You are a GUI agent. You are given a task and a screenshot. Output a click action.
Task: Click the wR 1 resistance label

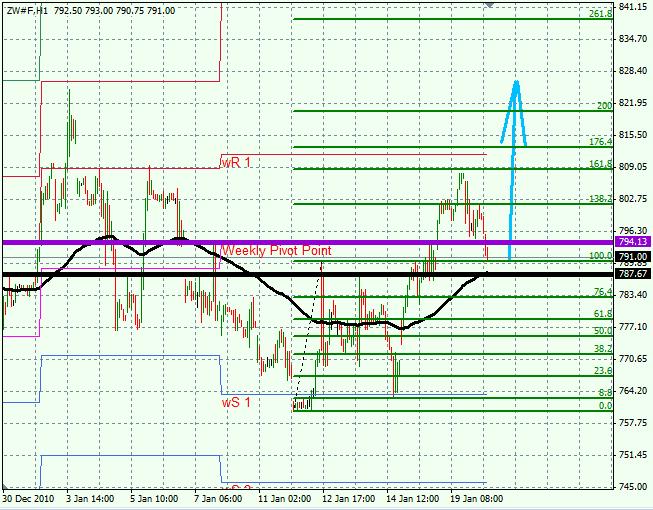coord(236,162)
